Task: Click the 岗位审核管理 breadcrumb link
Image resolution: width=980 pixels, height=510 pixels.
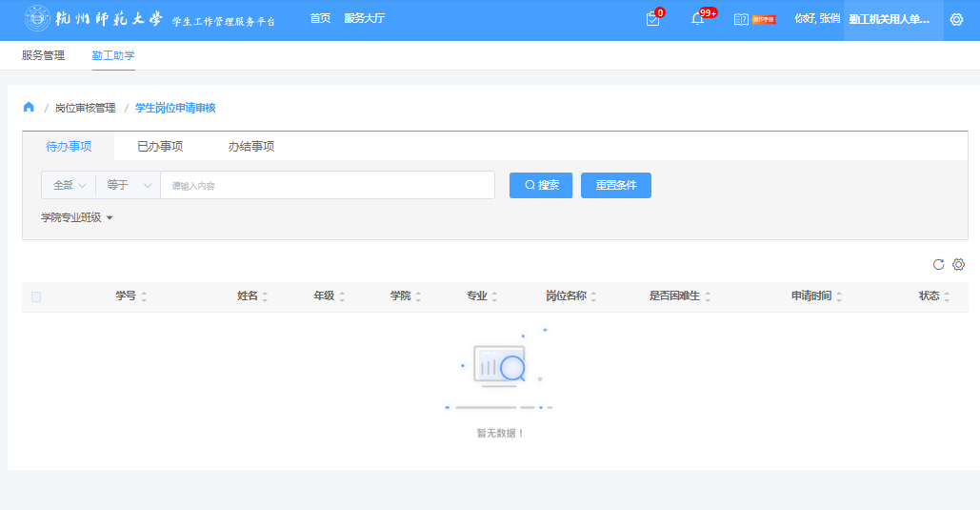Action: point(86,109)
